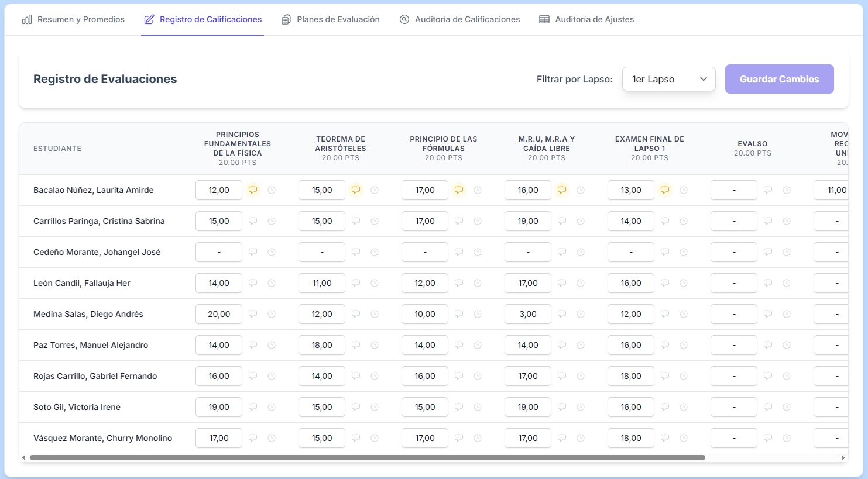Viewport: 868px width, 479px height.
Task: Add comment to Vásquez Morante M.R.U caída libre grade
Action: coord(562,438)
